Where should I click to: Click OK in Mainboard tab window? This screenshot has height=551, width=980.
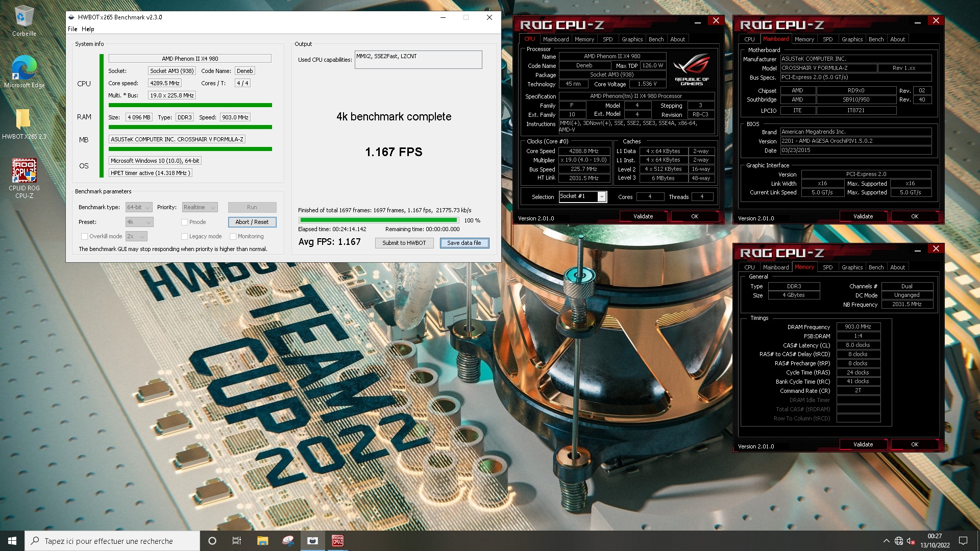click(x=915, y=216)
